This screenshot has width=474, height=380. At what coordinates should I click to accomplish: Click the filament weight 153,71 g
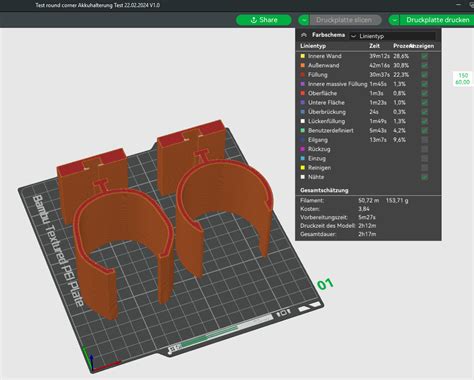pyautogui.click(x=397, y=201)
